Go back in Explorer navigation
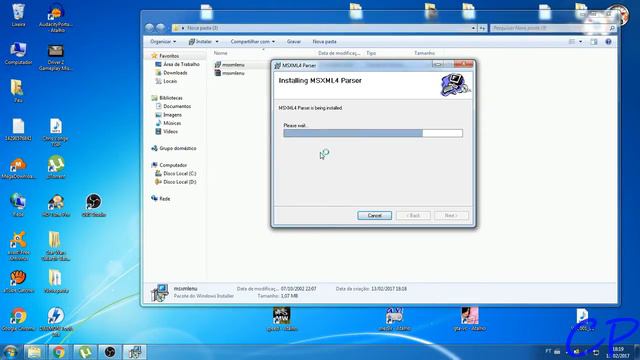 pos(150,28)
